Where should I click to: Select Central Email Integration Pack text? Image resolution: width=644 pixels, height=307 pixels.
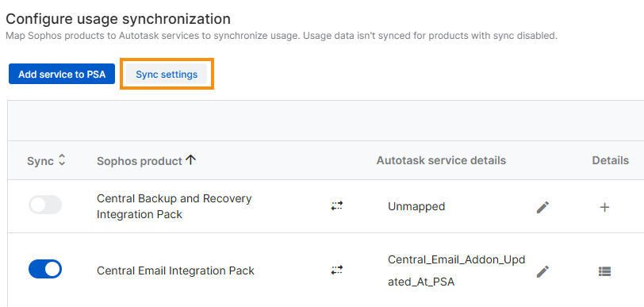point(175,271)
